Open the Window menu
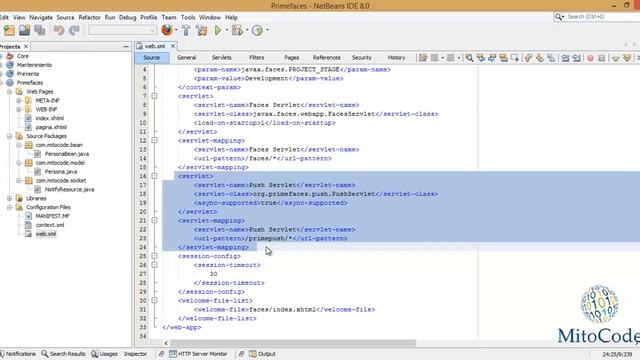Image resolution: width=640 pixels, height=360 pixels. [210, 18]
